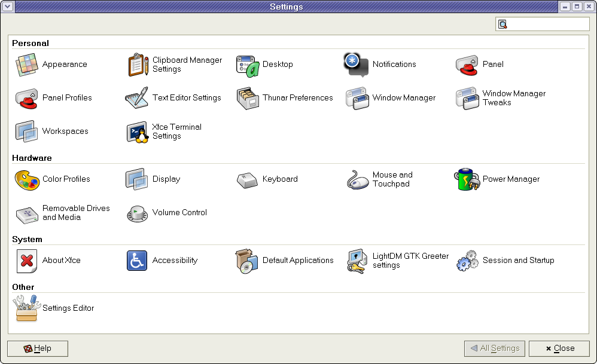Launch the Settings Editor
This screenshot has width=597, height=364.
click(x=26, y=308)
